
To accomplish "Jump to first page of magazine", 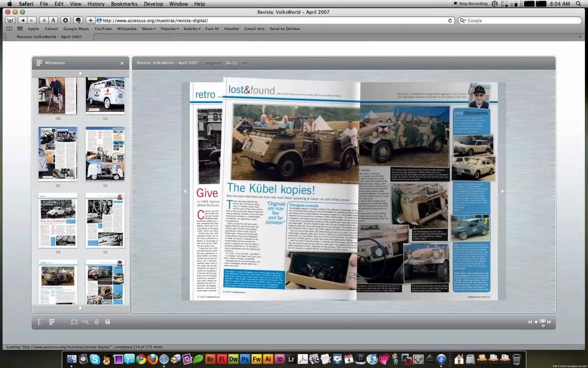I will click(530, 322).
